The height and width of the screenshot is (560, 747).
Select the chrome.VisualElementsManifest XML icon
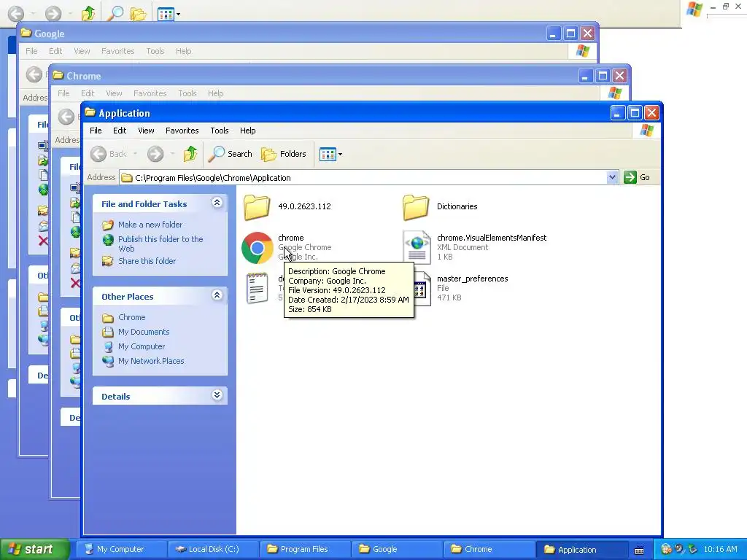pyautogui.click(x=417, y=246)
